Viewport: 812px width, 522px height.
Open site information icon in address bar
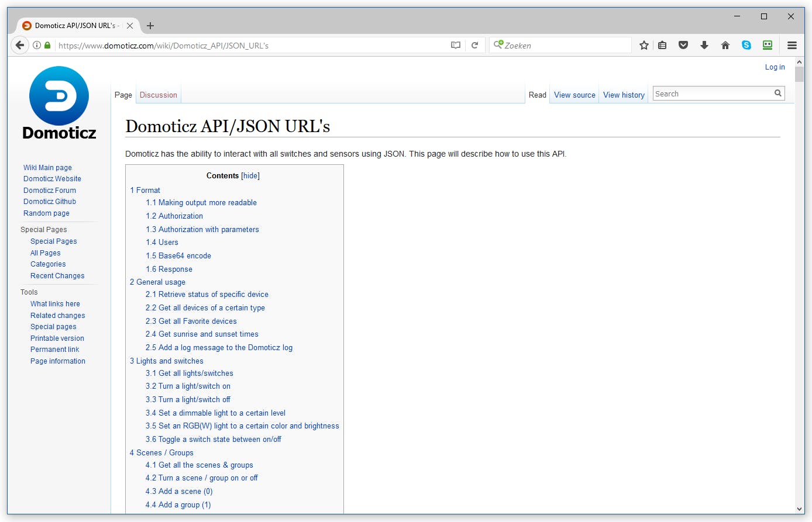(37, 45)
